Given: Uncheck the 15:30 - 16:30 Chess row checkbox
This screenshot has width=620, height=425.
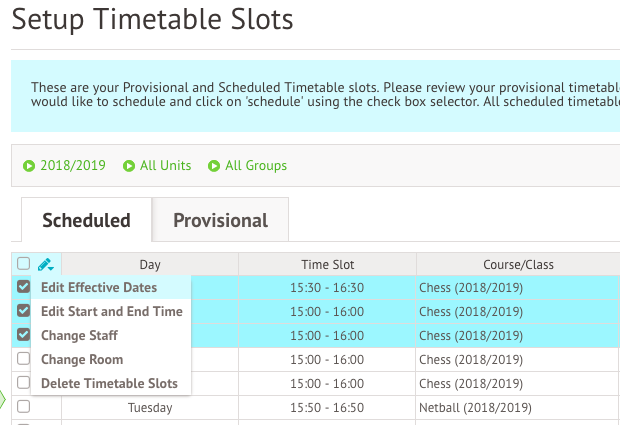Looking at the screenshot, I should (23, 287).
